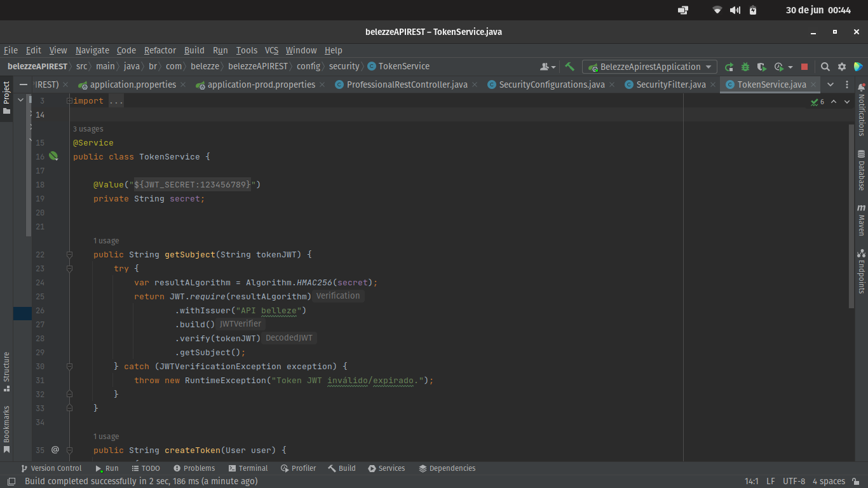
Task: Click the display icon in the system tray
Action: [x=683, y=10]
